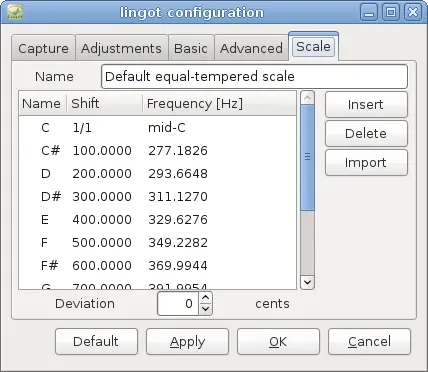
Task: Confirm with the OK button
Action: click(278, 342)
